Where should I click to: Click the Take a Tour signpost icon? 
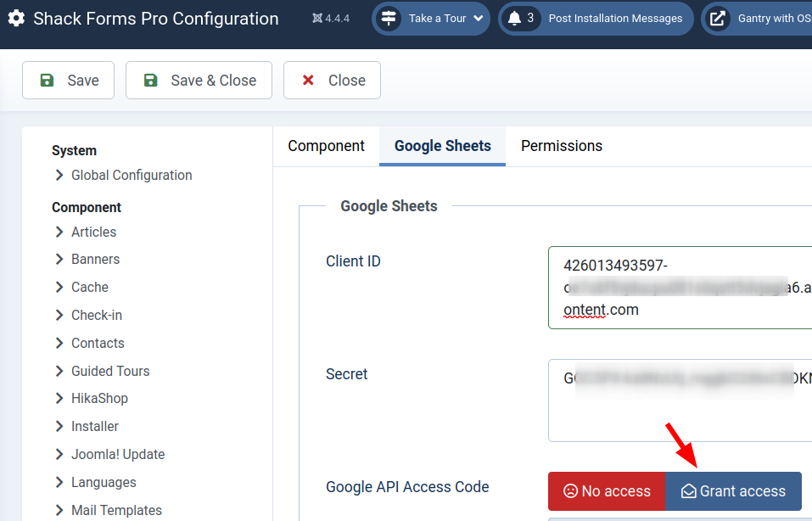(389, 18)
